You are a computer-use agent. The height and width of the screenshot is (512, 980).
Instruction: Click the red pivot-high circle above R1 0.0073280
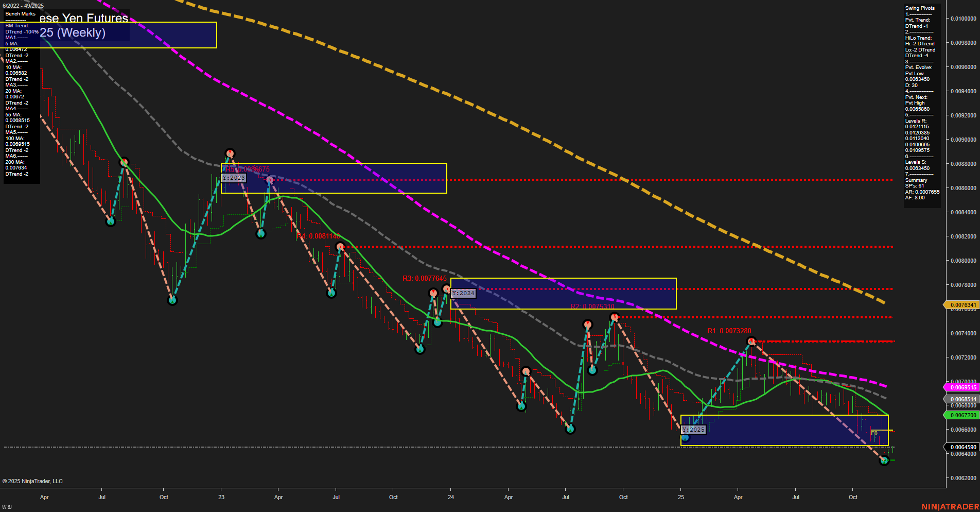tap(751, 340)
